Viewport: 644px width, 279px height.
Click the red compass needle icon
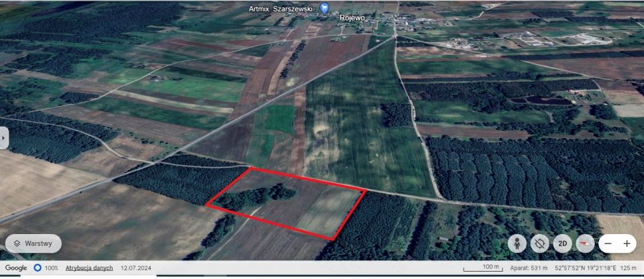click(x=585, y=243)
